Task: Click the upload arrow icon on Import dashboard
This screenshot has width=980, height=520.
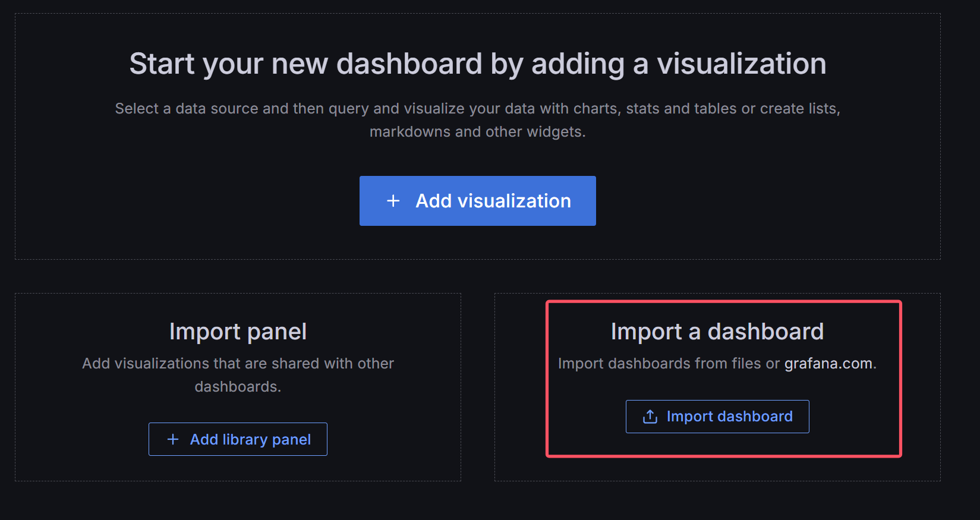Action: (650, 417)
